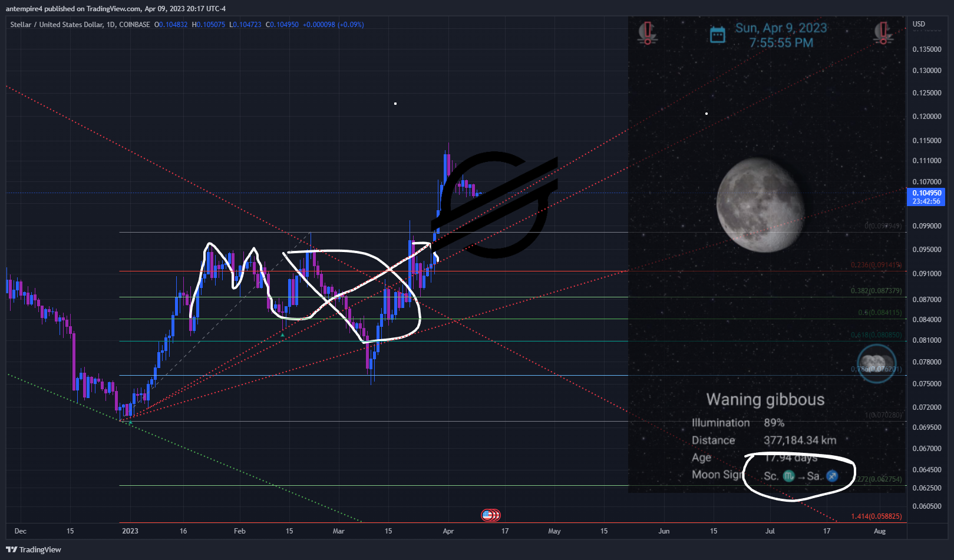Click the '0.236(0.091415)' Fibonacci label

pyautogui.click(x=876, y=265)
